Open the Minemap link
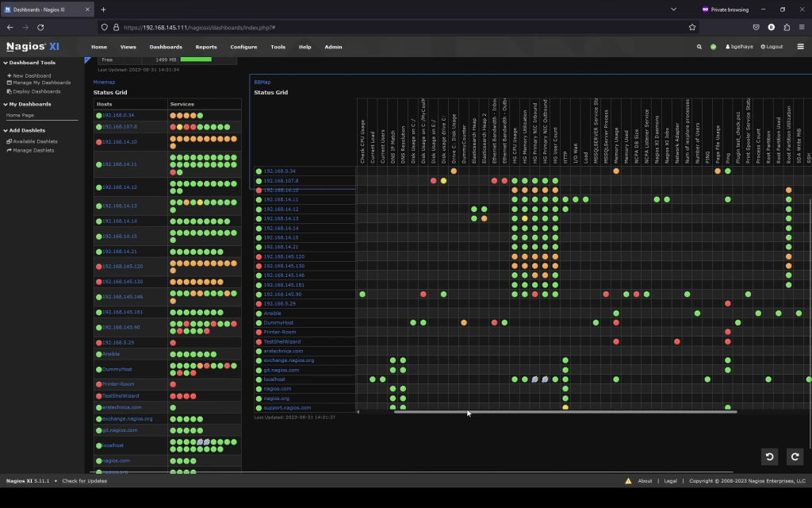The height and width of the screenshot is (508, 812). pos(102,82)
